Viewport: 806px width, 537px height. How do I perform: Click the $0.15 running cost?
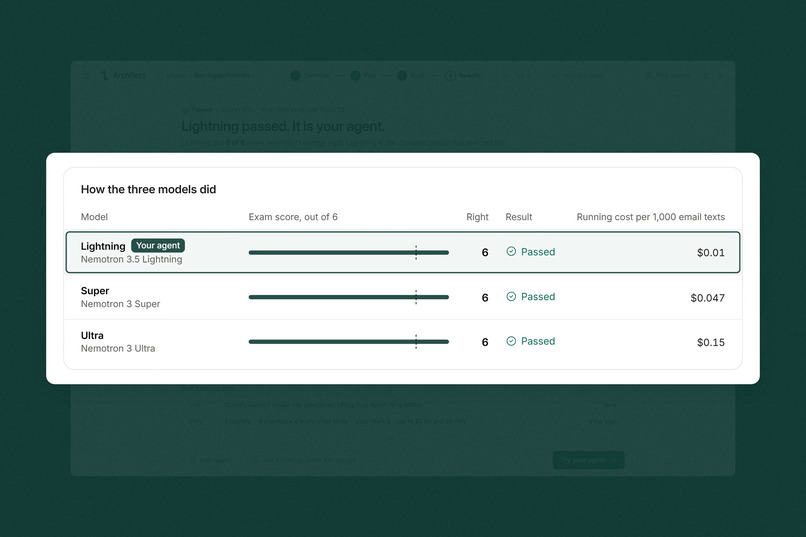point(711,342)
